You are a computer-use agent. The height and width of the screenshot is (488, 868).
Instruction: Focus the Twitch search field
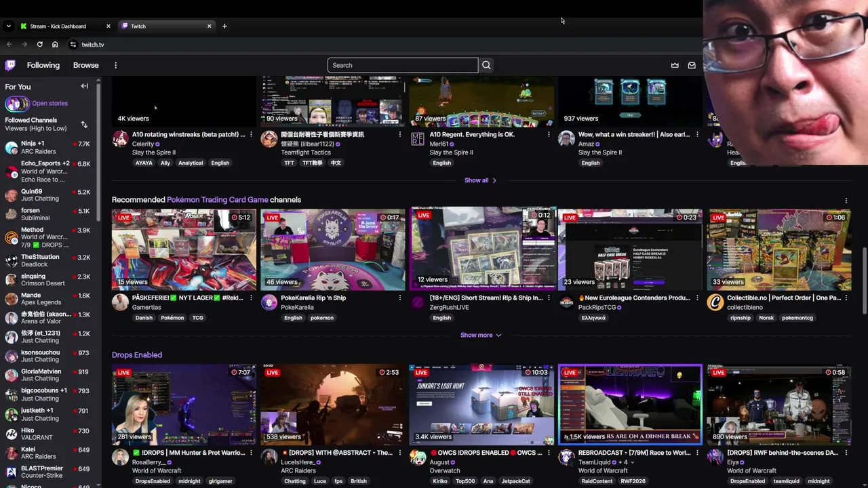click(x=403, y=65)
